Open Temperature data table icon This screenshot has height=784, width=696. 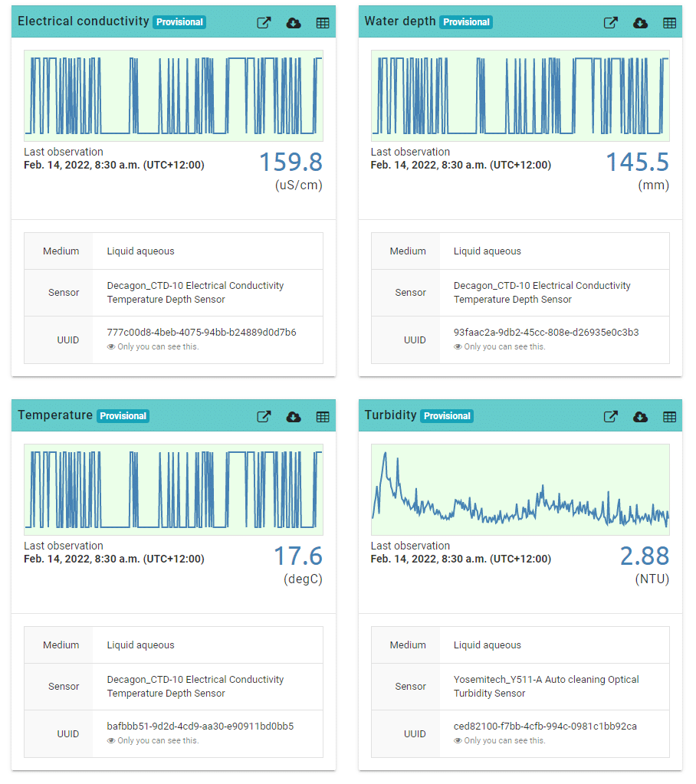pos(323,417)
